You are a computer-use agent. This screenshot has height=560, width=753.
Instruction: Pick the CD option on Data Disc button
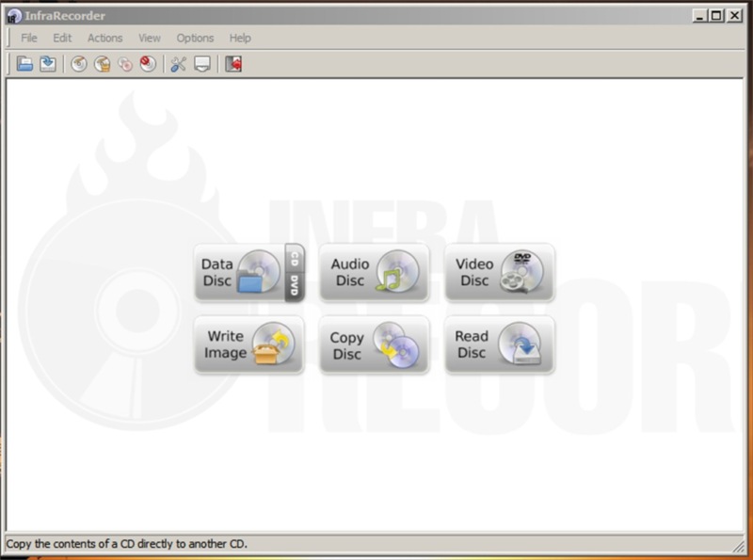click(295, 259)
